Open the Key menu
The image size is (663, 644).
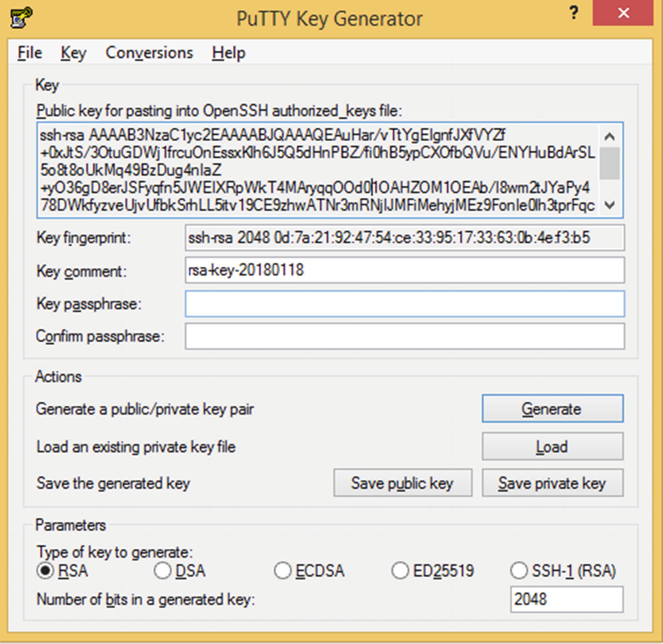pos(74,53)
